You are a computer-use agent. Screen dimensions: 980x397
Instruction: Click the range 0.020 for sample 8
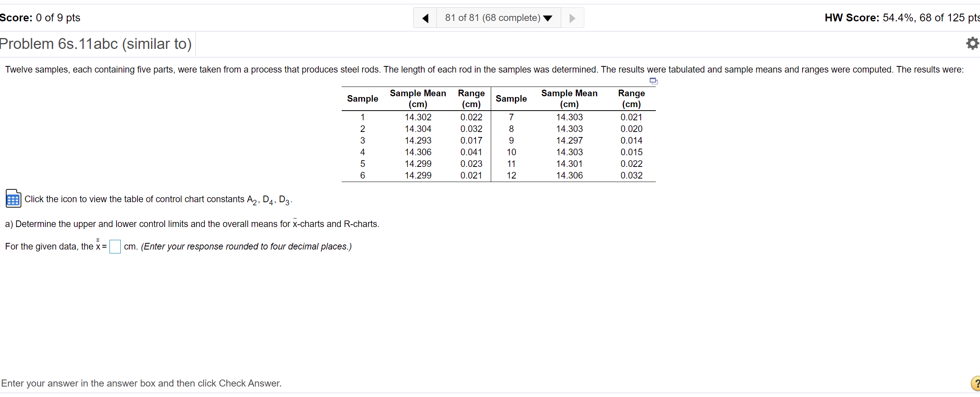pyautogui.click(x=631, y=129)
